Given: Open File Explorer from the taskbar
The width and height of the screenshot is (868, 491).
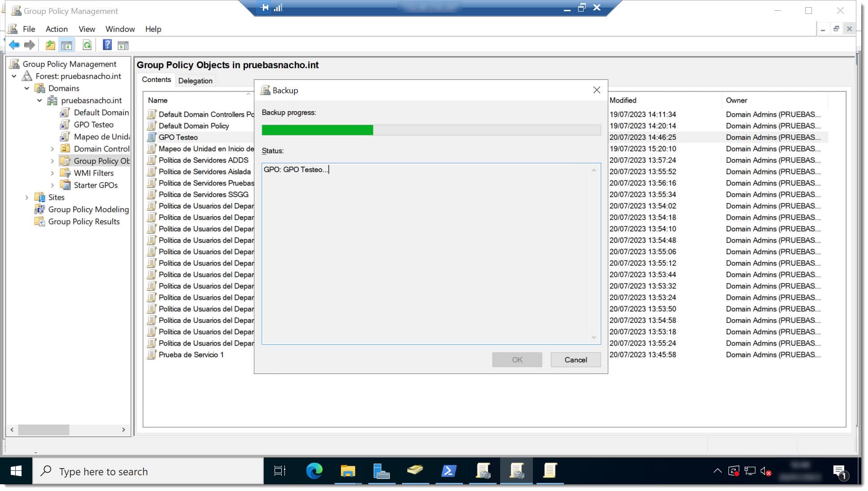Looking at the screenshot, I should pyautogui.click(x=348, y=471).
